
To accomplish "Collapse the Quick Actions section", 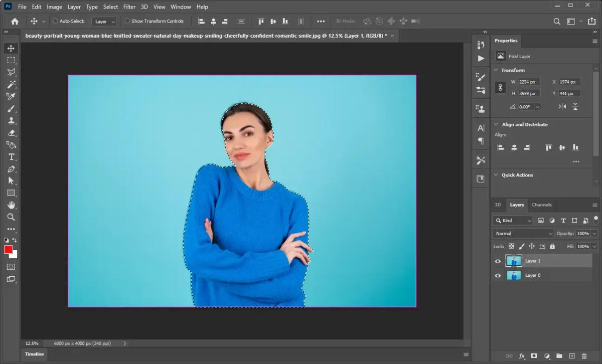I will tap(496, 175).
